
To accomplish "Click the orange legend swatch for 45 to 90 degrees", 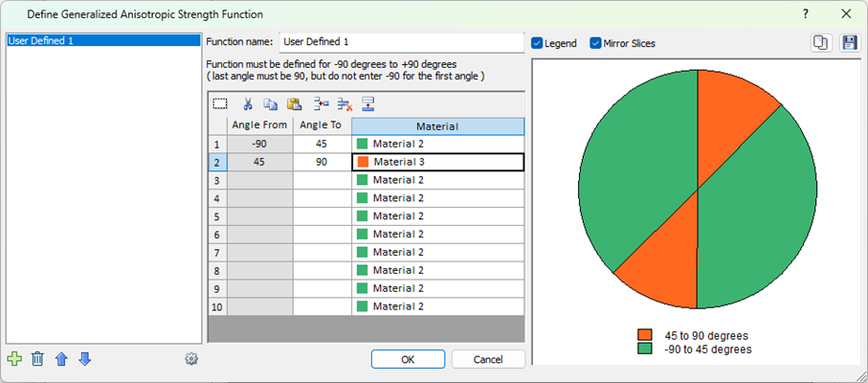I will coord(644,335).
